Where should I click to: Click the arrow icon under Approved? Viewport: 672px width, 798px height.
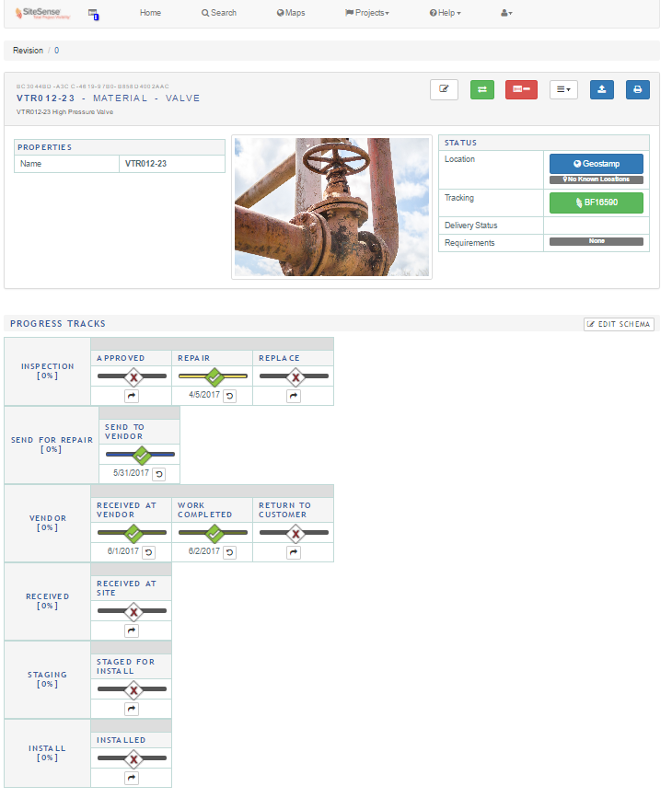click(132, 396)
